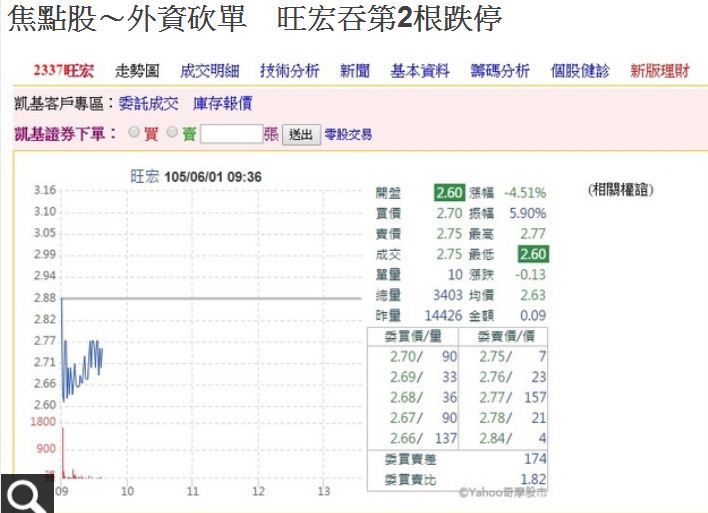This screenshot has height=513, width=708.
Task: Switch to the 基本資料 tab
Action: point(420,71)
